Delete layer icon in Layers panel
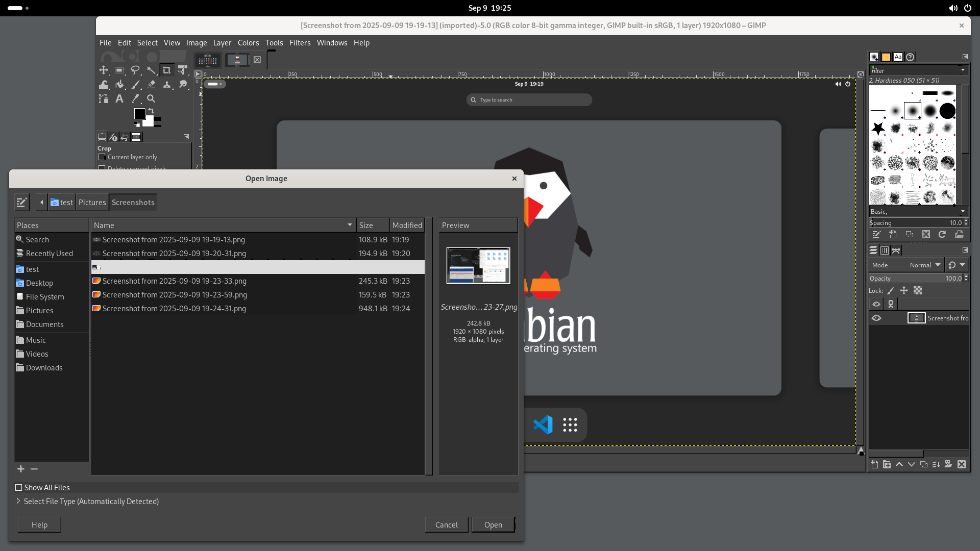The height and width of the screenshot is (551, 980). coord(962,464)
